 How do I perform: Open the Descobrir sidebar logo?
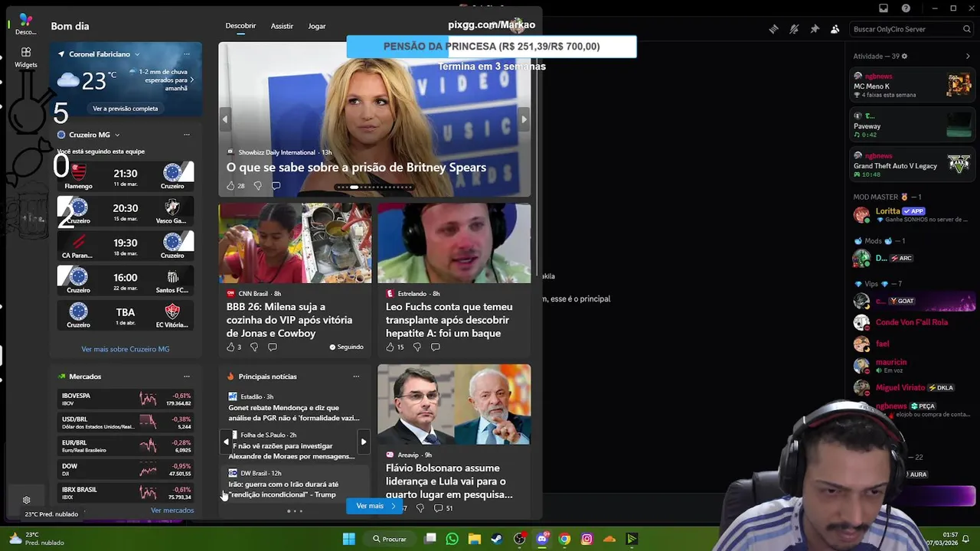25,24
